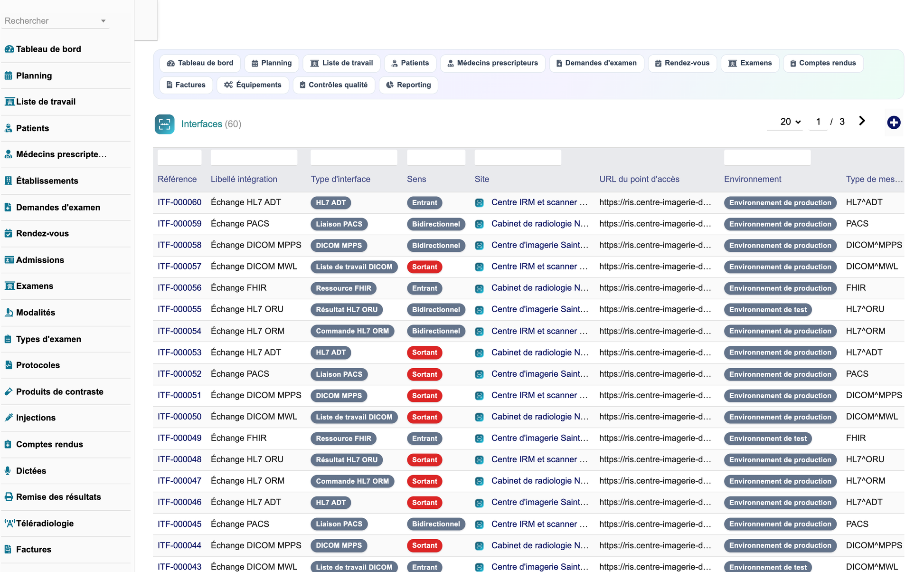This screenshot has height=572, width=924.
Task: Click the Tableau de bord sidebar icon
Action: 9,49
